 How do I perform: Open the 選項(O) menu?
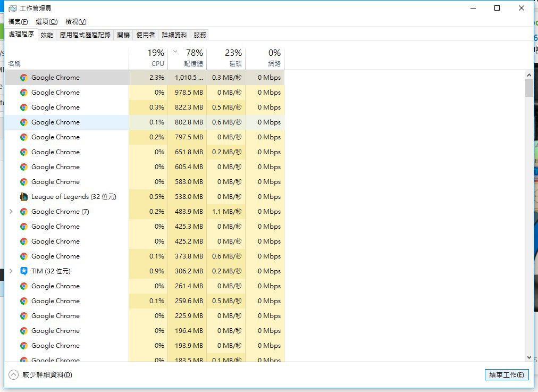[47, 22]
